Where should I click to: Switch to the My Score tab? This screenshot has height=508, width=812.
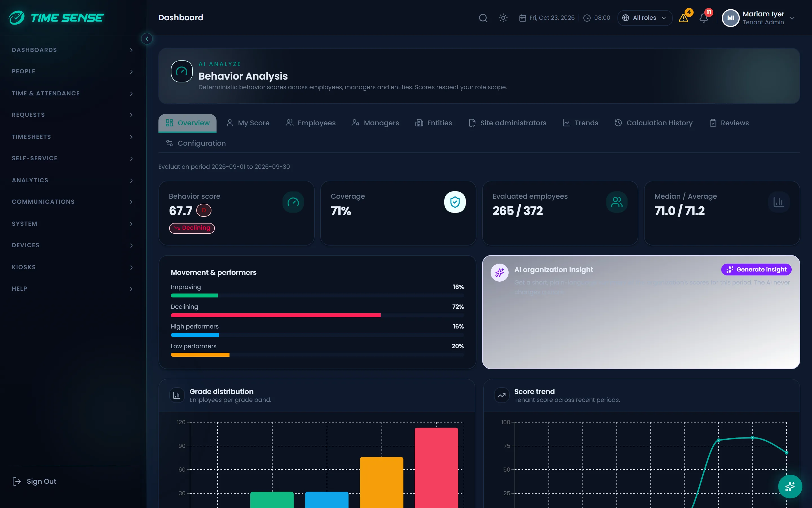248,123
